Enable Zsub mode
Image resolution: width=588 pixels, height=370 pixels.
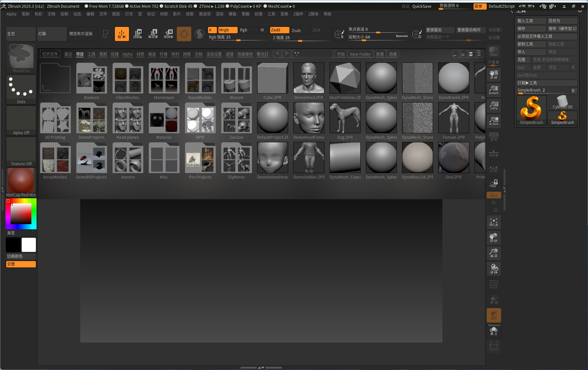tap(300, 30)
